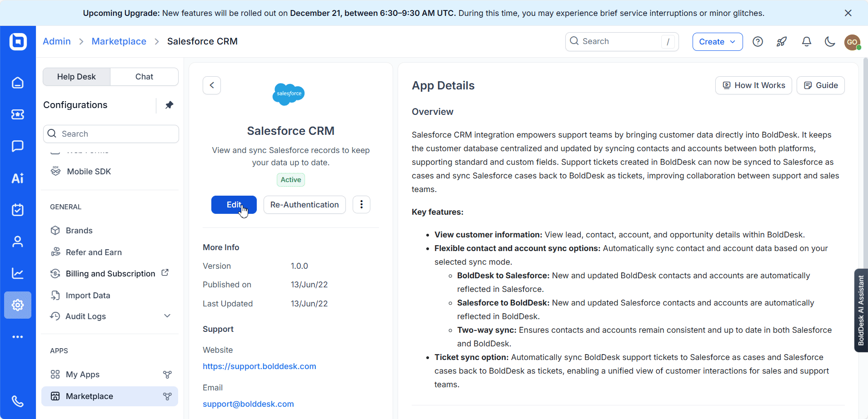Expand the Audit Logs section
Image resolution: width=868 pixels, height=419 pixels.
coord(167,315)
